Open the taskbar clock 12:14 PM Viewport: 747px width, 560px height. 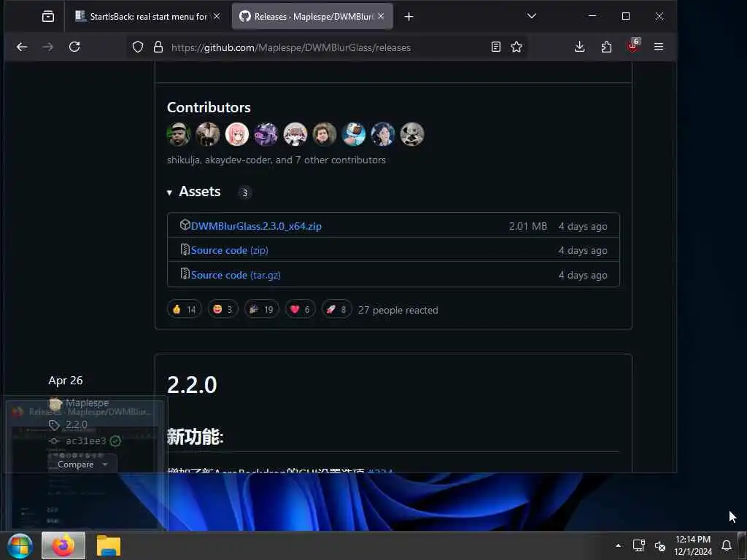(693, 545)
